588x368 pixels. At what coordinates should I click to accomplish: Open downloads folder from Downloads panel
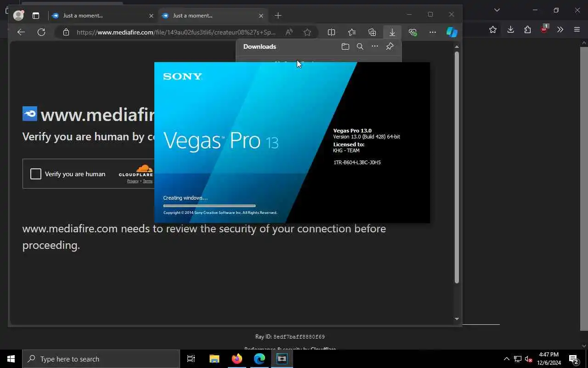pyautogui.click(x=345, y=46)
